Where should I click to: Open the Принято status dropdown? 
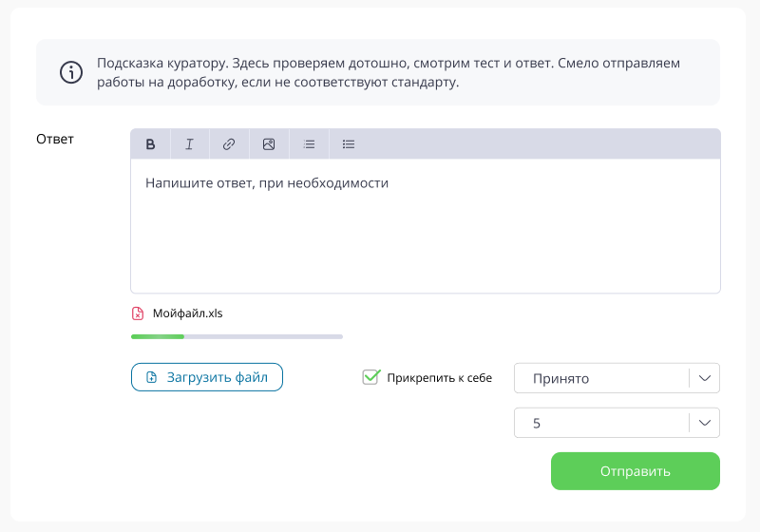pyautogui.click(x=617, y=378)
